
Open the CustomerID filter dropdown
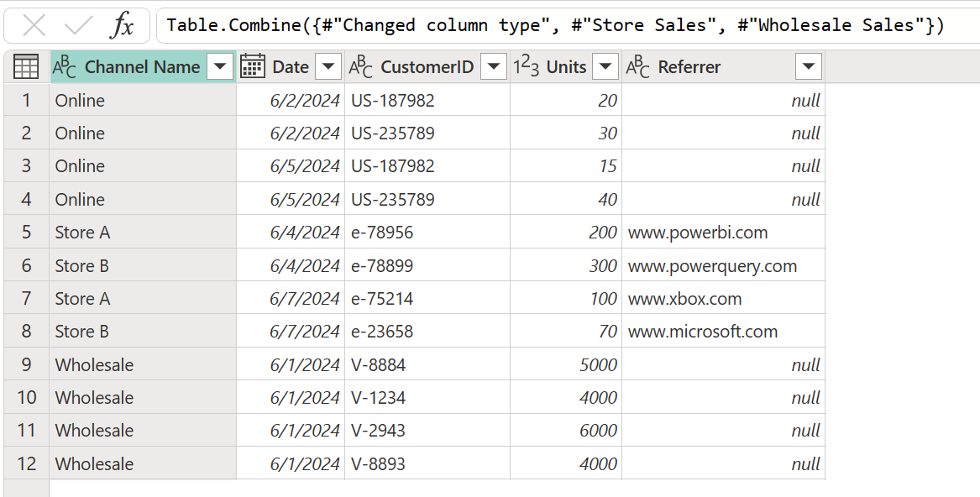pyautogui.click(x=494, y=66)
